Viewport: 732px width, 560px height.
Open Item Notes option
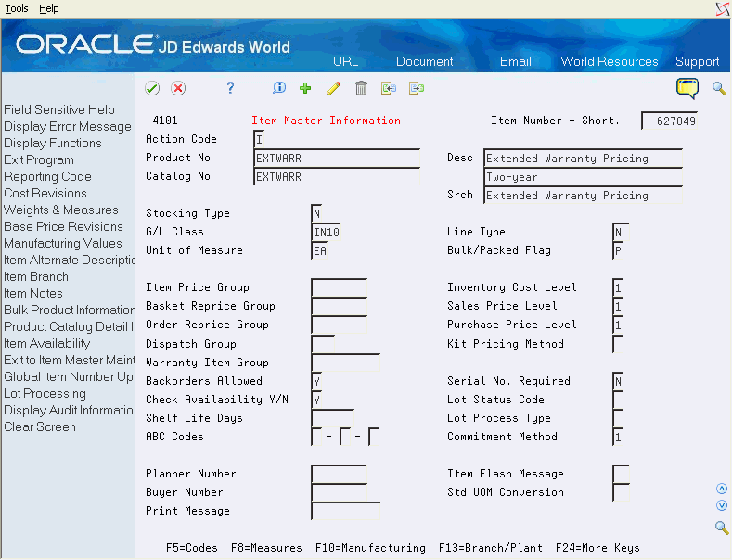pos(33,294)
